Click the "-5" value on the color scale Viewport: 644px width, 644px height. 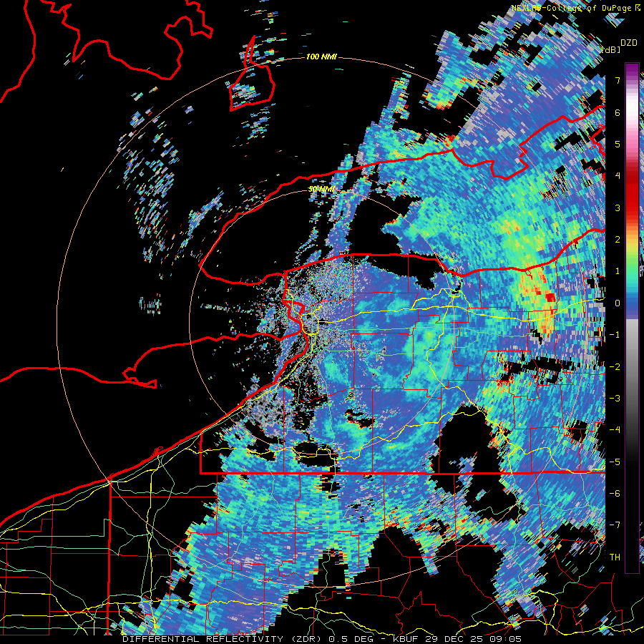pos(615,462)
